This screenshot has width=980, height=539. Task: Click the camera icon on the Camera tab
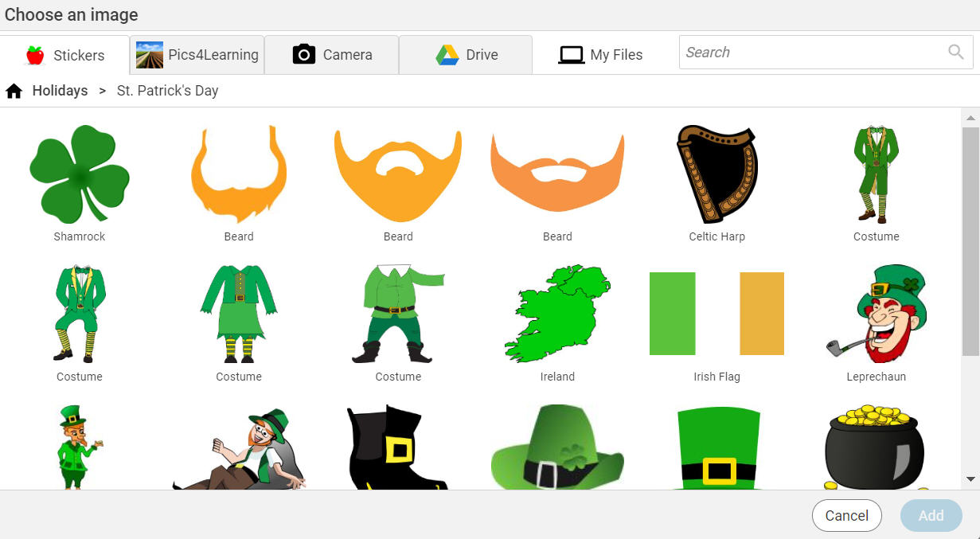tap(304, 54)
